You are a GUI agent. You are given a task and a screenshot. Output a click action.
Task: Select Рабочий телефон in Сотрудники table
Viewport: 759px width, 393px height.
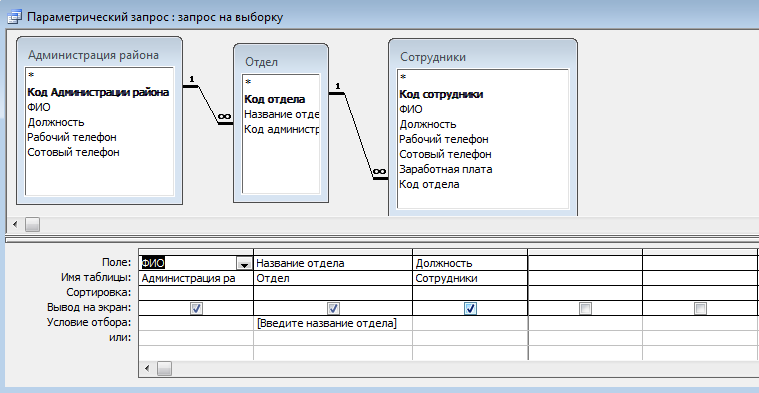click(x=444, y=139)
